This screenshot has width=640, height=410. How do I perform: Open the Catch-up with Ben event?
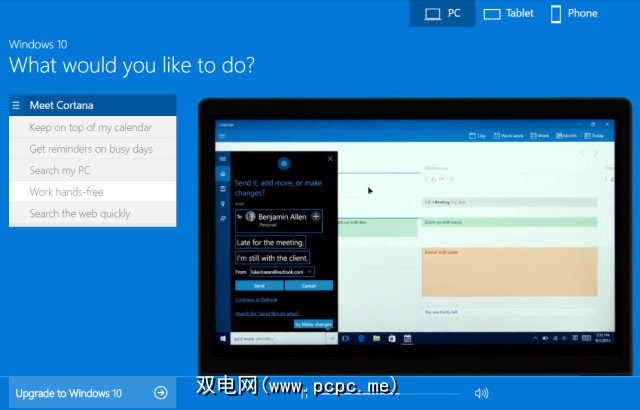[x=378, y=228]
